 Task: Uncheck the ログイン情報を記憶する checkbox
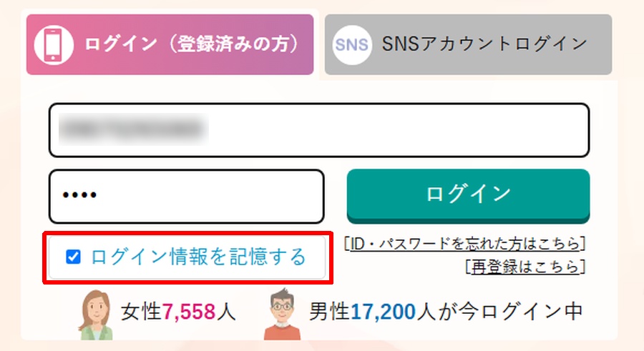coord(73,257)
